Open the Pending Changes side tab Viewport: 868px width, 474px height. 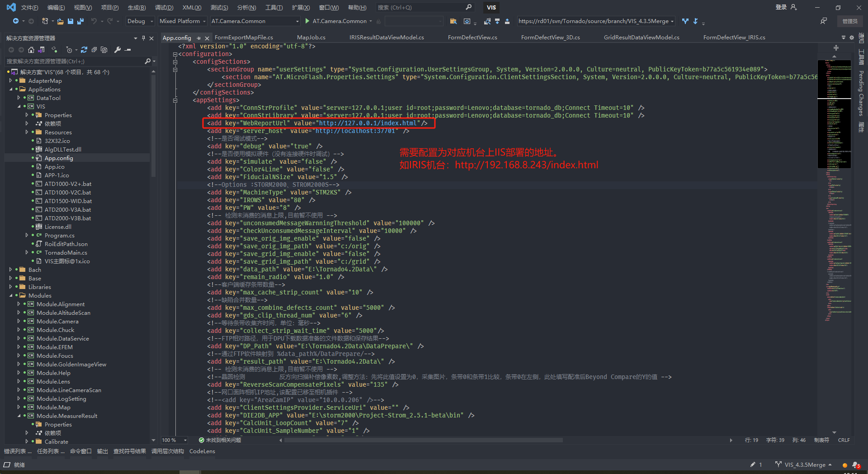[x=861, y=93]
